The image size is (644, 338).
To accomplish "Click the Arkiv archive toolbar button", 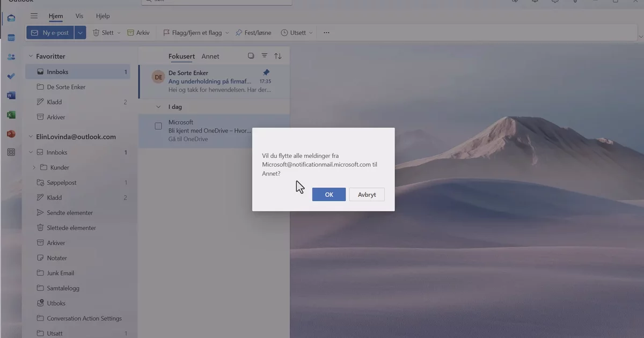I will point(138,33).
